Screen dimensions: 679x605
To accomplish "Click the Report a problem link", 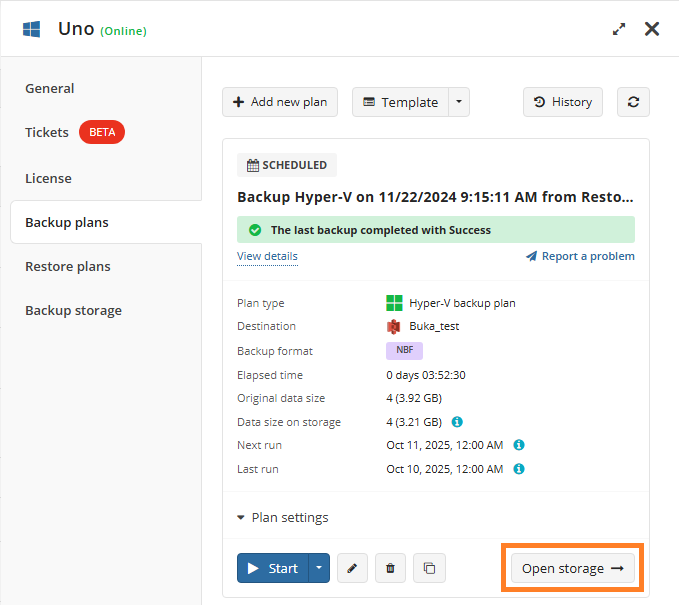I will click(x=580, y=256).
